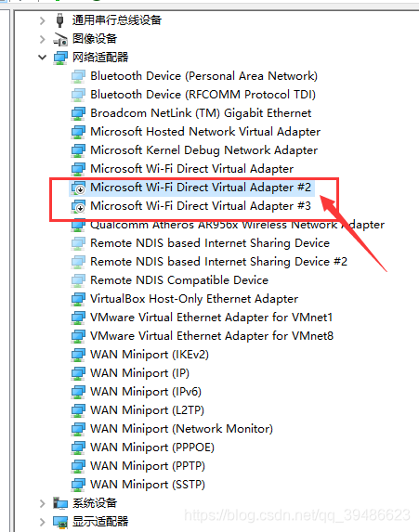Screen dimensions: 419x532
Task: Click the WAN Miniport (Network Monitor) icon
Action: (x=78, y=429)
